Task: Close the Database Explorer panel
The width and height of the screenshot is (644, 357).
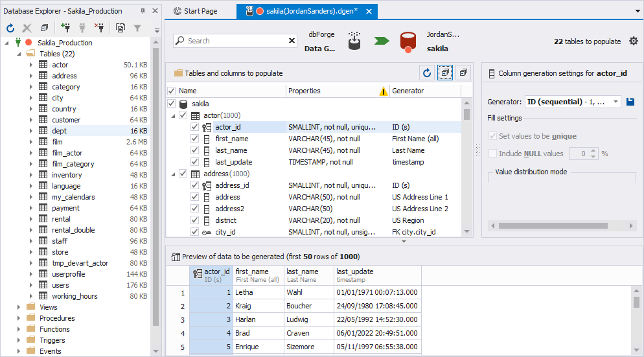Action: [155, 11]
